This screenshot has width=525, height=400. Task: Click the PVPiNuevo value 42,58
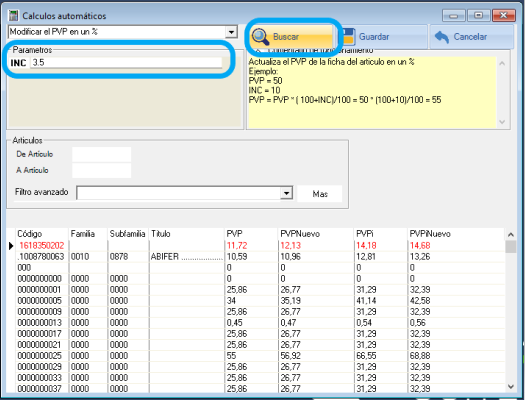pyautogui.click(x=420, y=301)
